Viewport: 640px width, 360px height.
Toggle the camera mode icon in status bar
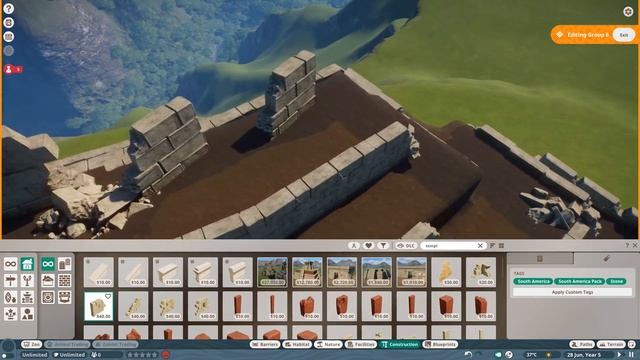tap(498, 354)
